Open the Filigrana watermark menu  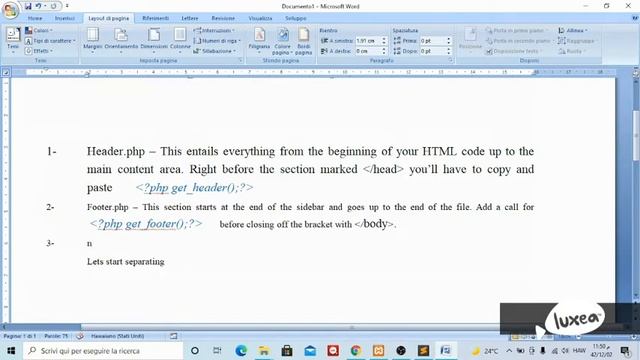click(260, 40)
